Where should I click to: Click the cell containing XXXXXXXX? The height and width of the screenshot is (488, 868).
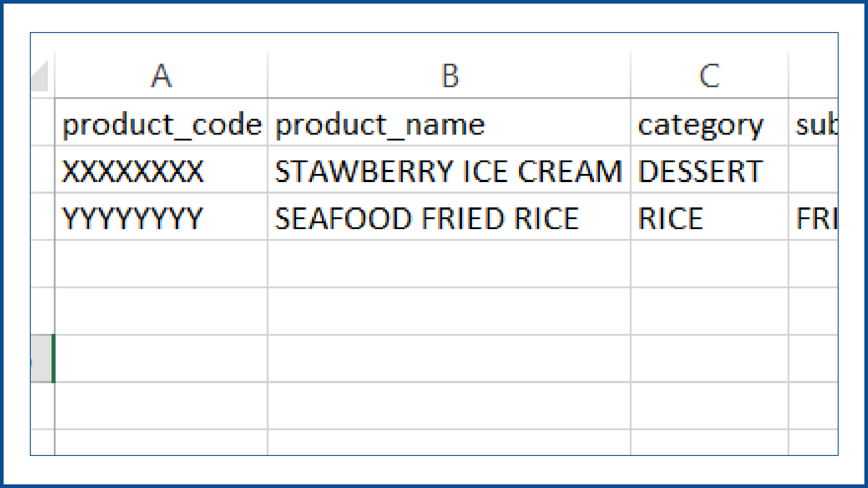161,171
